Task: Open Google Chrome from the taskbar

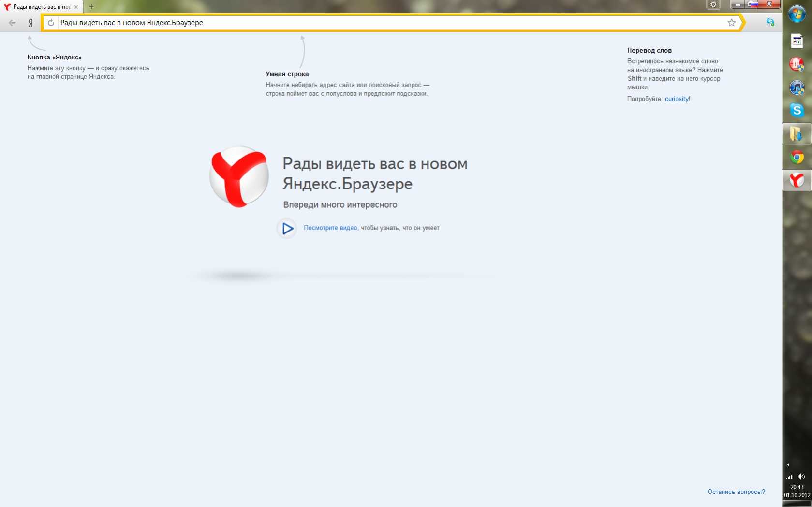Action: pyautogui.click(x=797, y=157)
